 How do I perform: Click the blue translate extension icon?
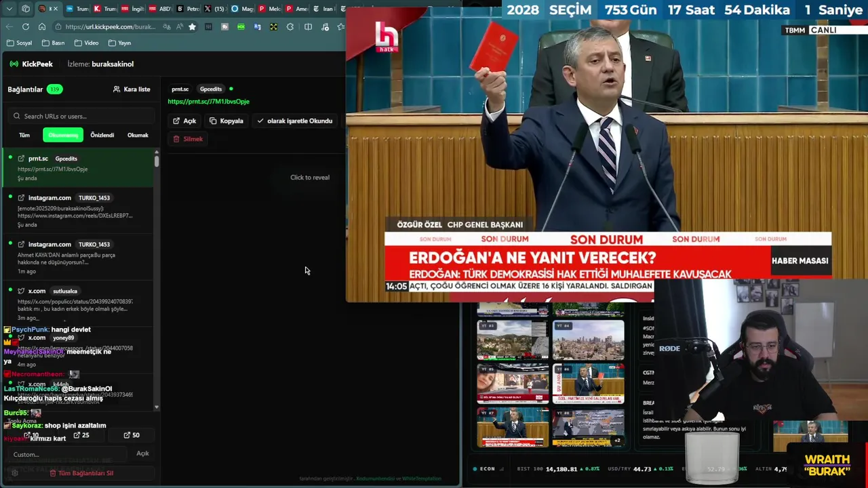click(x=257, y=26)
